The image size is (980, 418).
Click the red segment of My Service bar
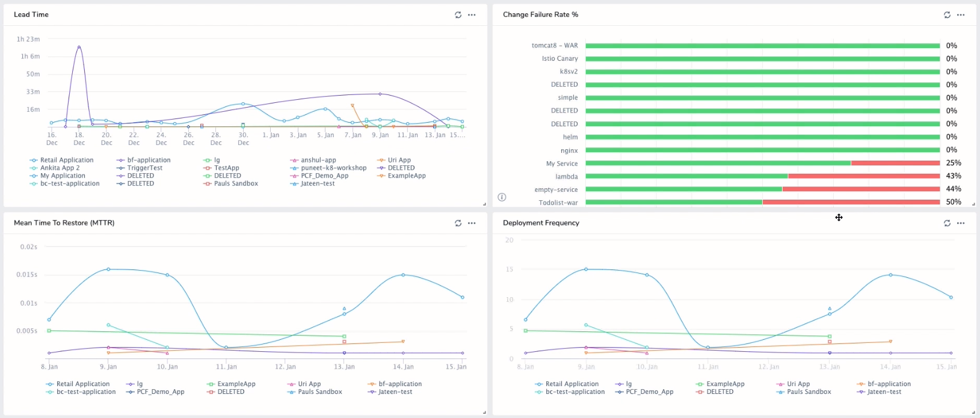pos(896,163)
